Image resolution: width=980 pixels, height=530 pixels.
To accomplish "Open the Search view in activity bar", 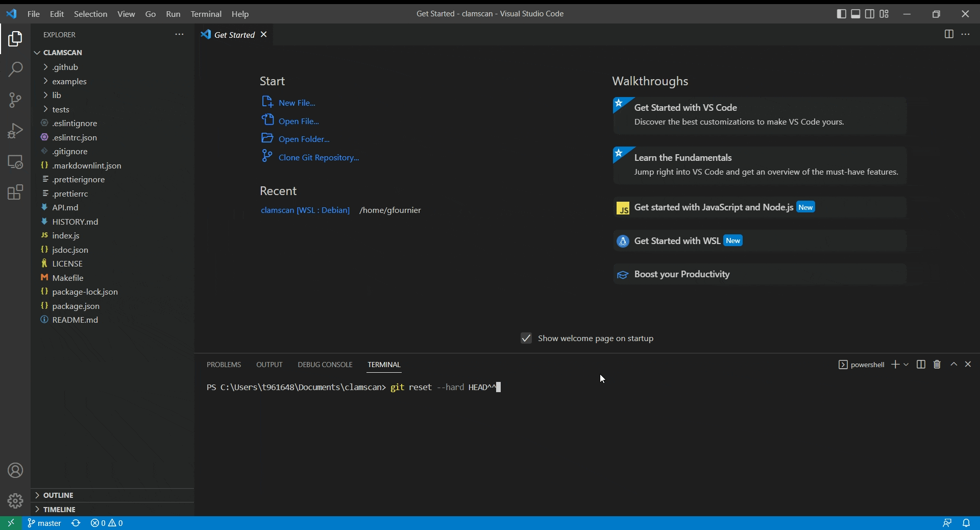I will coord(15,69).
